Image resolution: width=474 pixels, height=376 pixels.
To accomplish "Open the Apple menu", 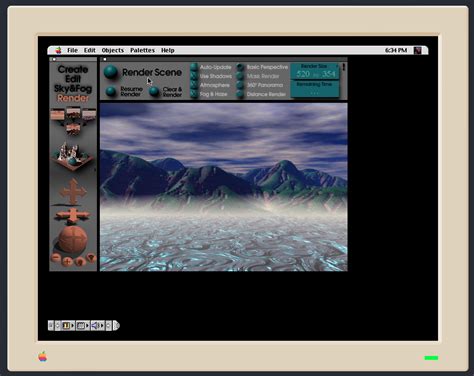I will coord(58,50).
